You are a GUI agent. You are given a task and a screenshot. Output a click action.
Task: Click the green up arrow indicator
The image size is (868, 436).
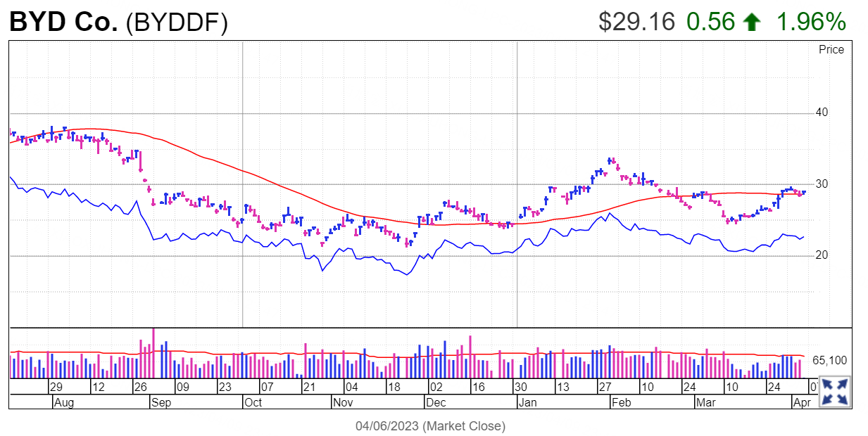click(x=752, y=23)
